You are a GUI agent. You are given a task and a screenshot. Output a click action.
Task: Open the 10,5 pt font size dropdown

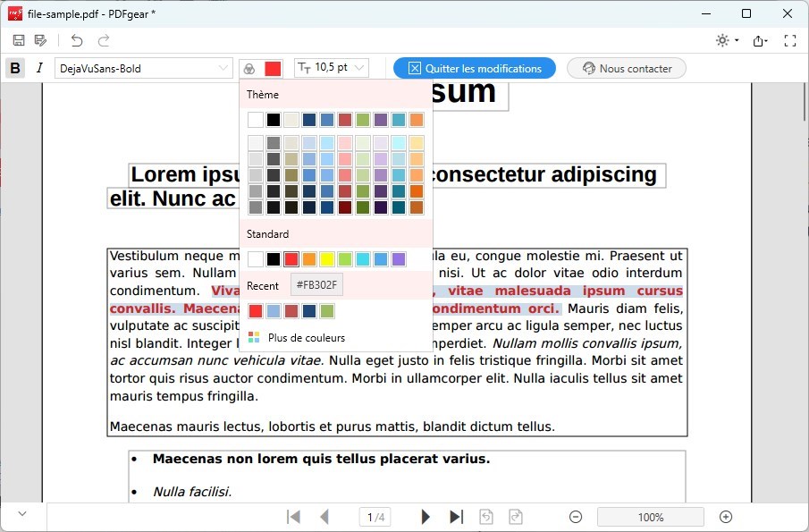pos(331,68)
